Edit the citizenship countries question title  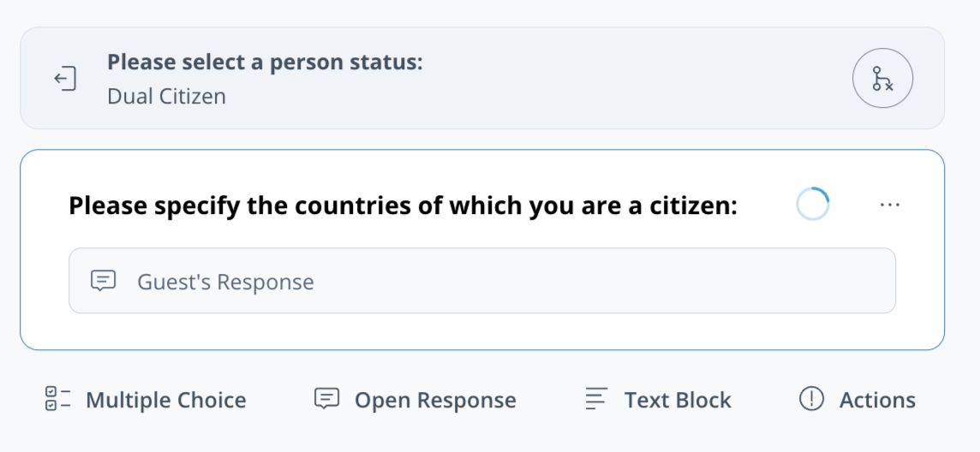403,205
